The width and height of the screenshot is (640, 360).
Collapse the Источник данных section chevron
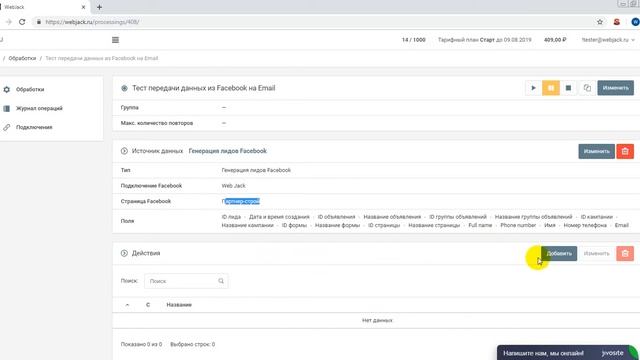[124, 151]
